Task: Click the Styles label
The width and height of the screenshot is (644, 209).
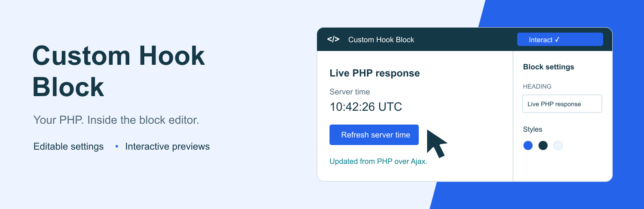Action: (533, 130)
